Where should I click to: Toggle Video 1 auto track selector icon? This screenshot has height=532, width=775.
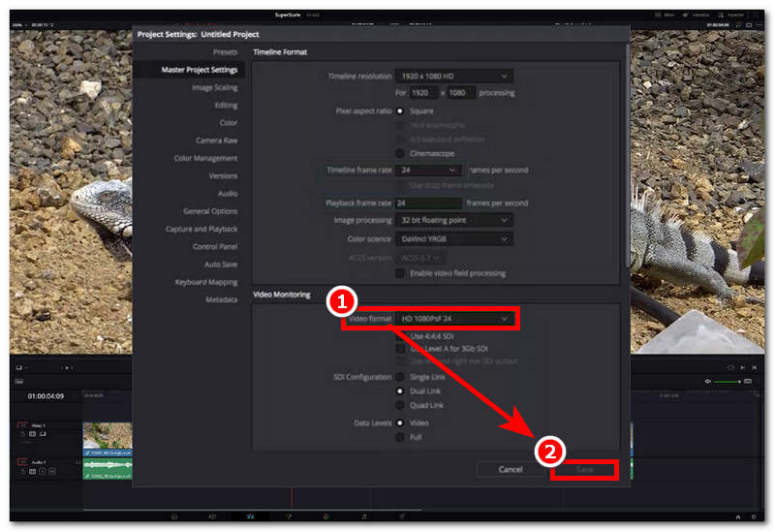[x=33, y=434]
